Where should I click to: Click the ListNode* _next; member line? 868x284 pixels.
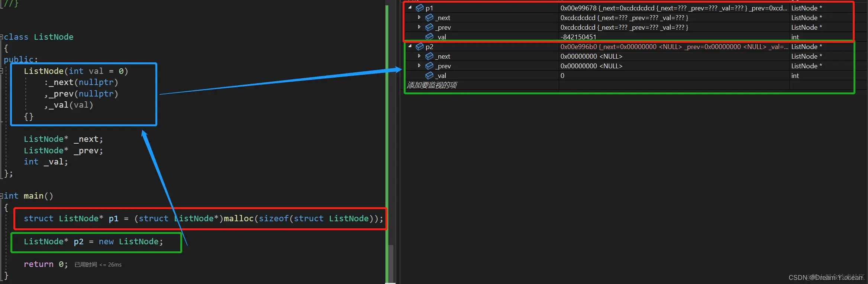(x=64, y=139)
